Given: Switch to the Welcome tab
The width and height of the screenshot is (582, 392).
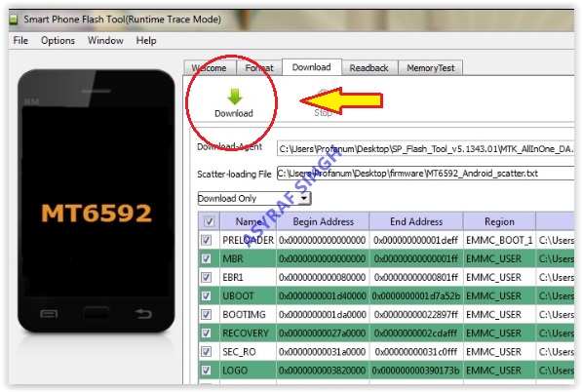Looking at the screenshot, I should (210, 68).
